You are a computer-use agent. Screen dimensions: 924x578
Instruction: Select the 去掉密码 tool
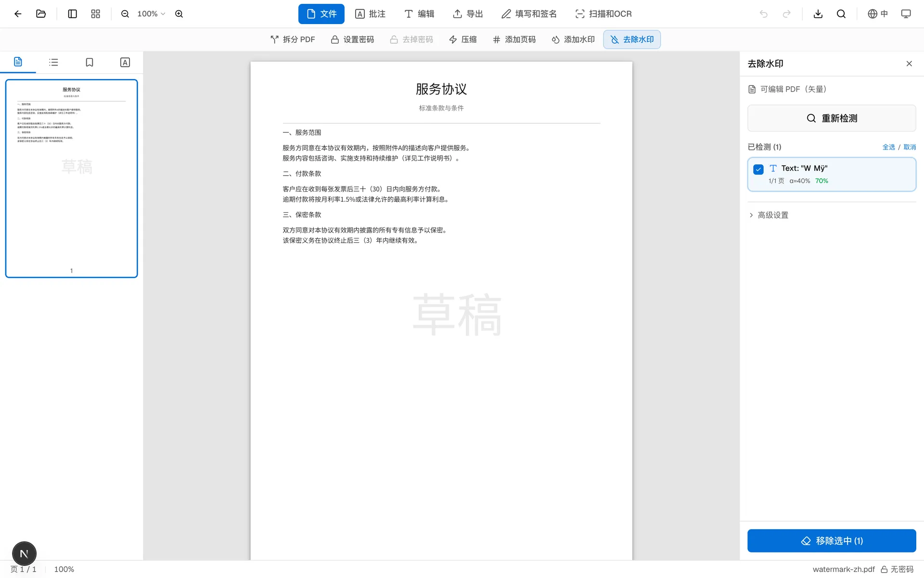411,39
